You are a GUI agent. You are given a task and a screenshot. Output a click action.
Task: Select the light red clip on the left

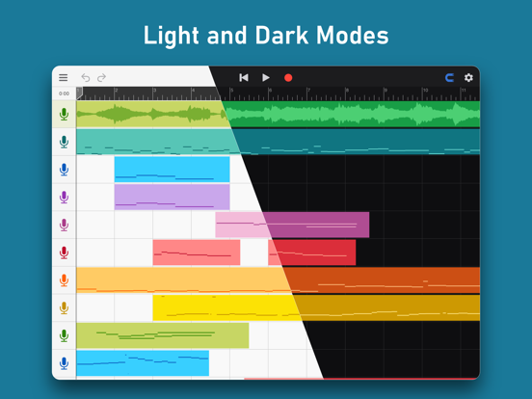coord(197,253)
